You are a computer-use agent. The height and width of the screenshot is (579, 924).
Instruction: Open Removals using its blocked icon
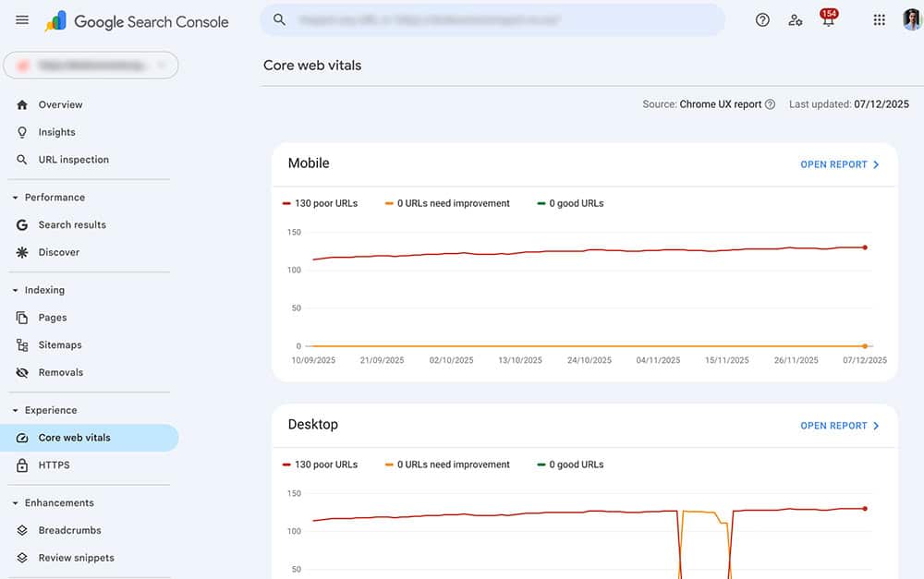[20, 372]
